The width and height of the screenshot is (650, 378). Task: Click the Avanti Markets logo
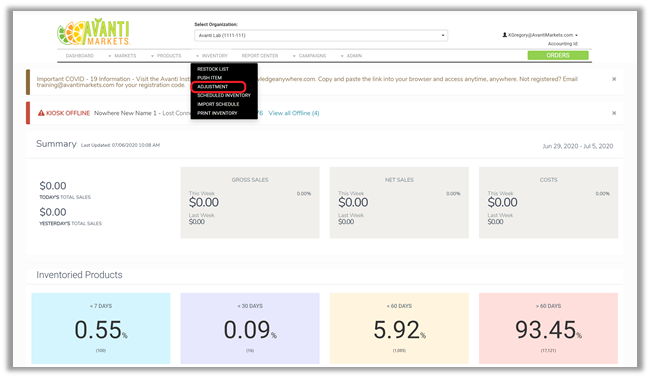93,32
